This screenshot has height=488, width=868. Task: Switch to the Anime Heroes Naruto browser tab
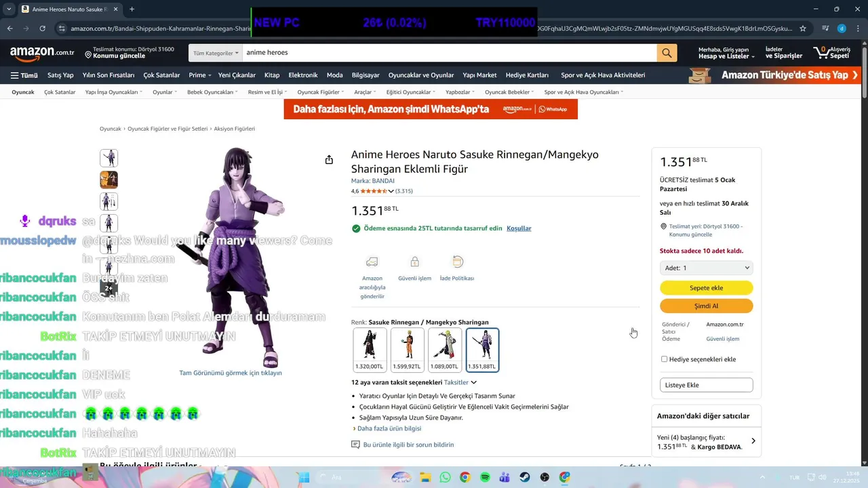point(68,9)
